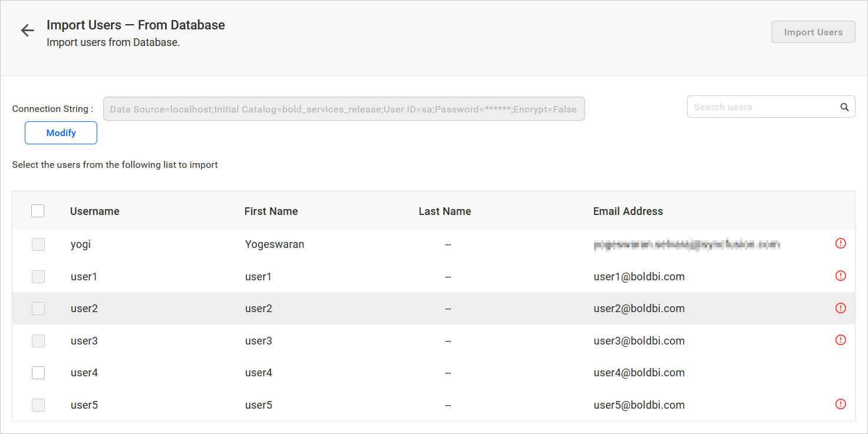Click the Modify button

pyautogui.click(x=61, y=133)
